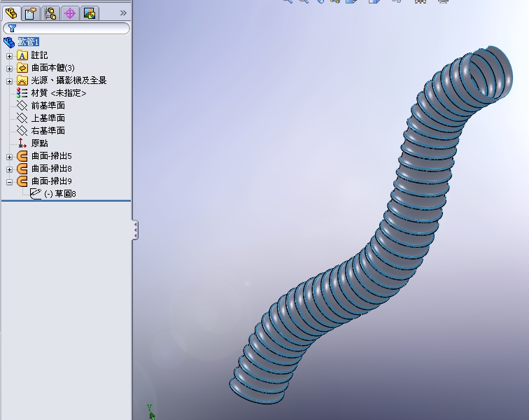Select the 右基準面 plane icon

tap(22, 131)
